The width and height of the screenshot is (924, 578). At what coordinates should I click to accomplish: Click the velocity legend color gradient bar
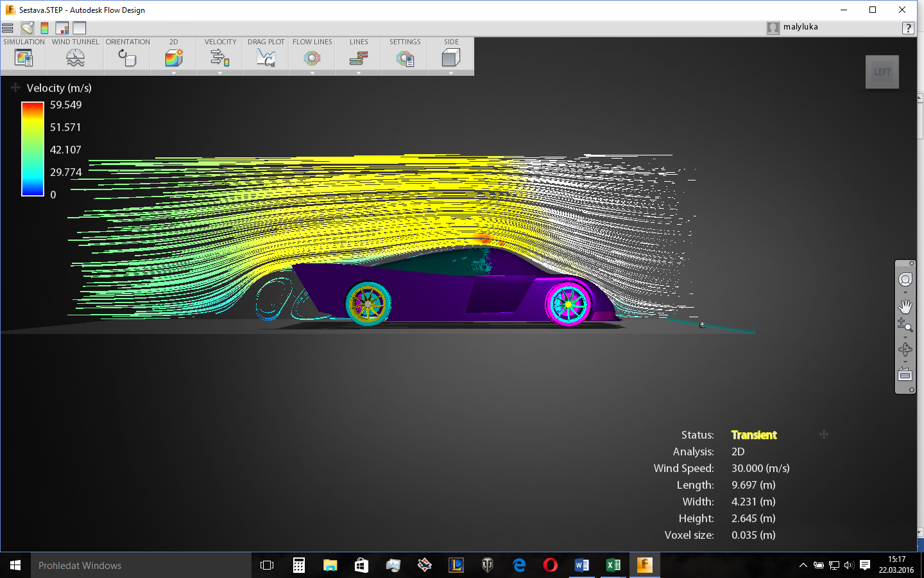pos(33,149)
